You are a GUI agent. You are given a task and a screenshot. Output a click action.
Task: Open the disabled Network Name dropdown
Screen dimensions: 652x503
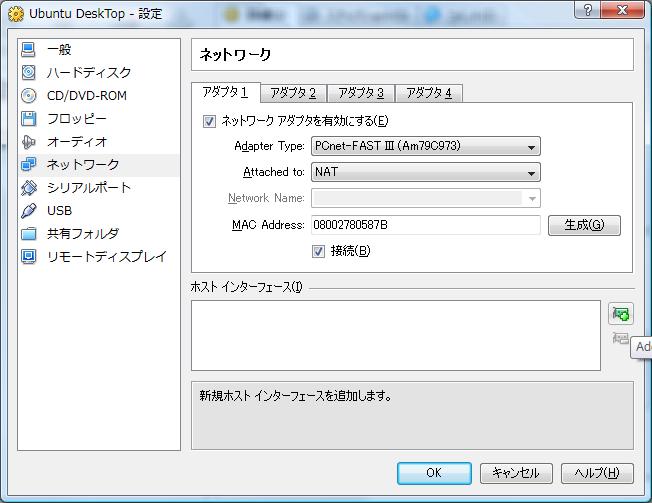426,198
